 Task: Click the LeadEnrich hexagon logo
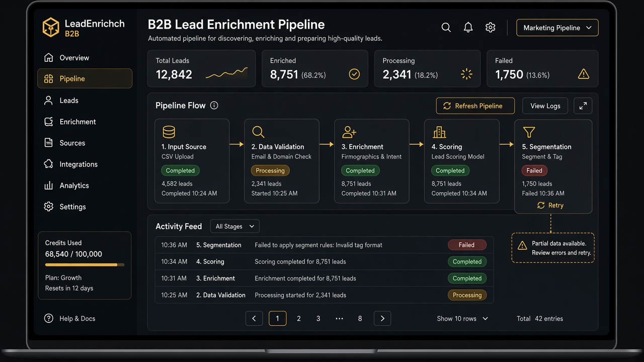(x=51, y=27)
